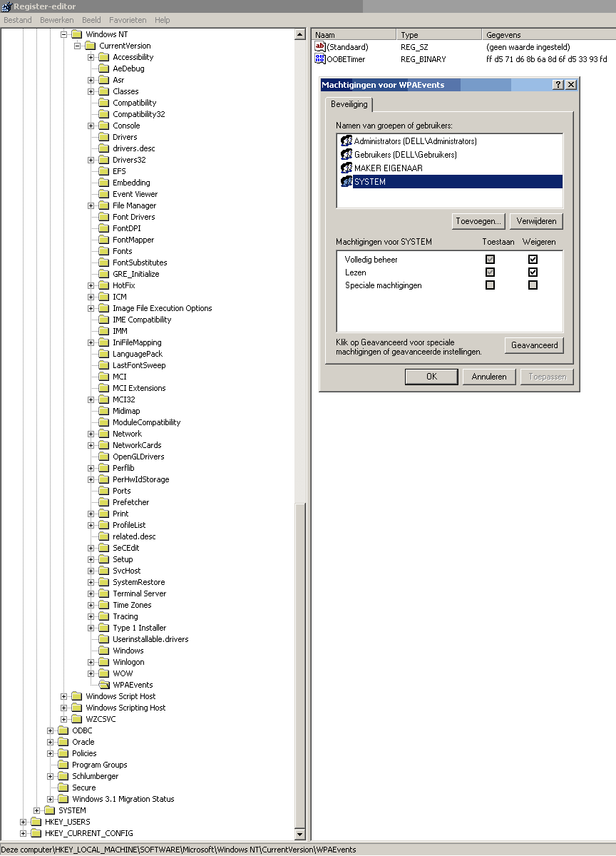This screenshot has width=616, height=856.
Task: Expand the HKEY_USERS root key
Action: [24, 822]
